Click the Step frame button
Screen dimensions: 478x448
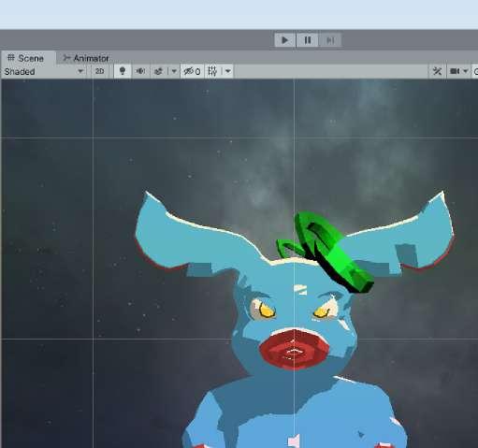[330, 40]
